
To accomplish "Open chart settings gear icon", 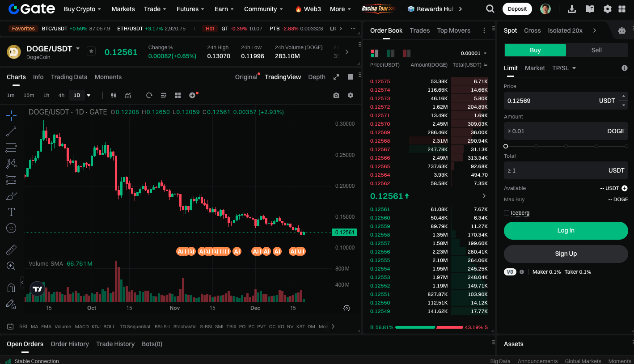I will (351, 95).
